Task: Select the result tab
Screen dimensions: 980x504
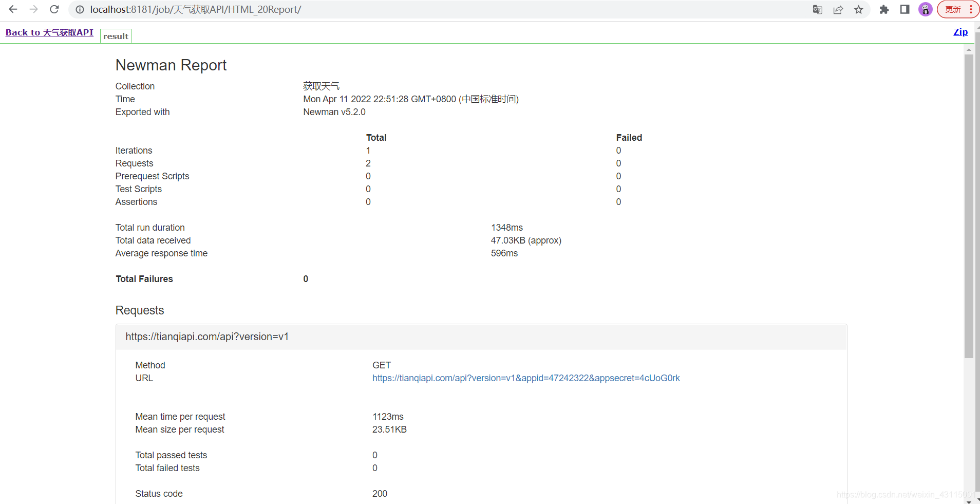Action: pyautogui.click(x=116, y=36)
